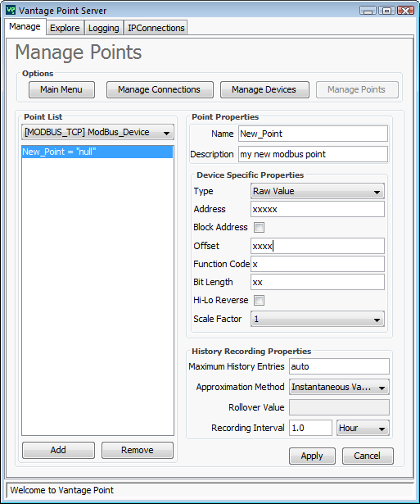
Task: Click the disabled Manage Points button
Action: click(357, 89)
